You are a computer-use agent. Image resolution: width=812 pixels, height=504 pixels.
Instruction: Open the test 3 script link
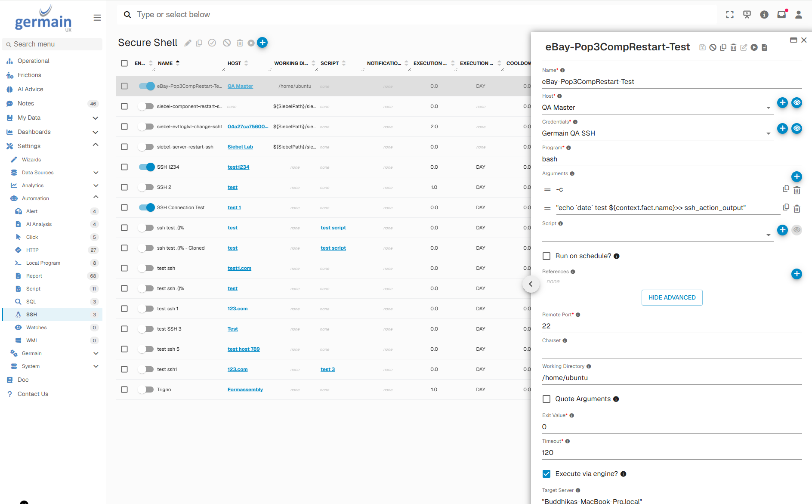[327, 369]
